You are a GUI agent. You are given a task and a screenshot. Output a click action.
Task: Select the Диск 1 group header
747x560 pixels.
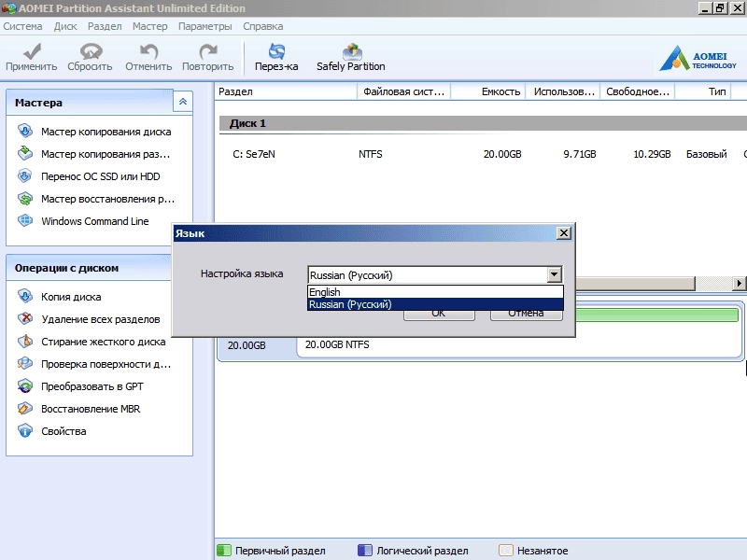[483, 123]
